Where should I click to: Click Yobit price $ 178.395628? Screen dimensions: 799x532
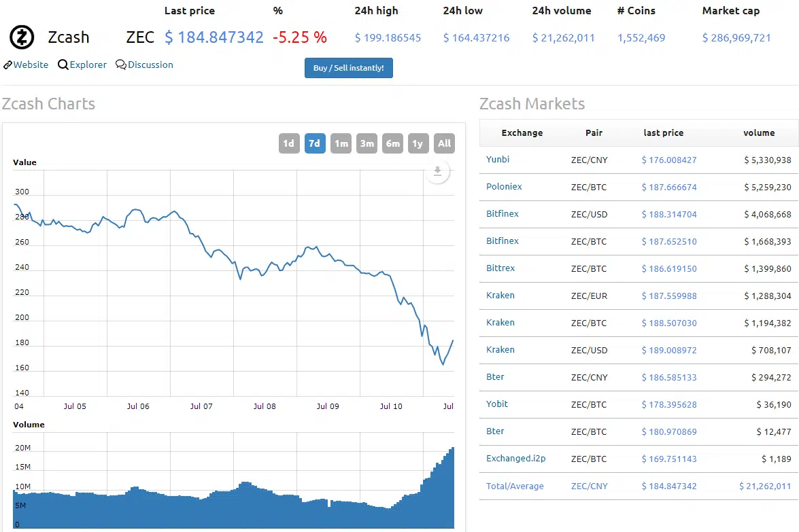pos(669,404)
